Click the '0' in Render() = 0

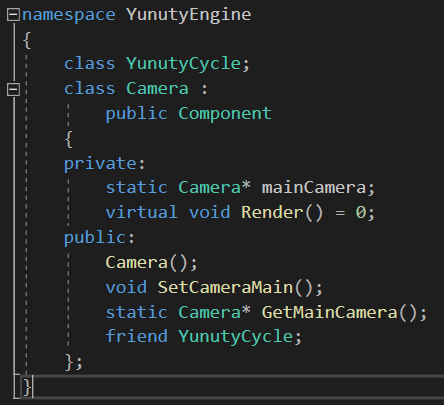click(361, 213)
